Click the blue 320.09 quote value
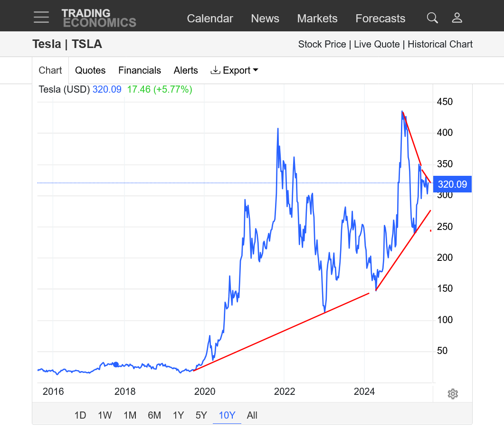The height and width of the screenshot is (440, 504). coord(107,89)
